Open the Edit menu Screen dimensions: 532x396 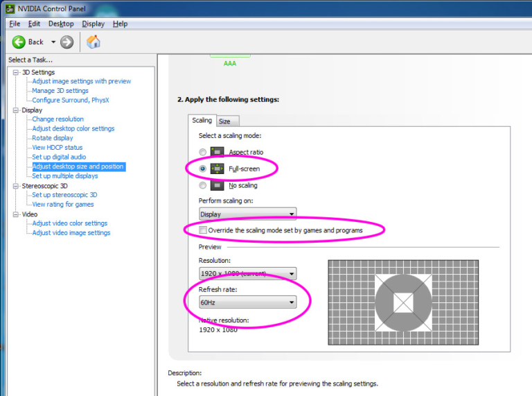(x=34, y=24)
